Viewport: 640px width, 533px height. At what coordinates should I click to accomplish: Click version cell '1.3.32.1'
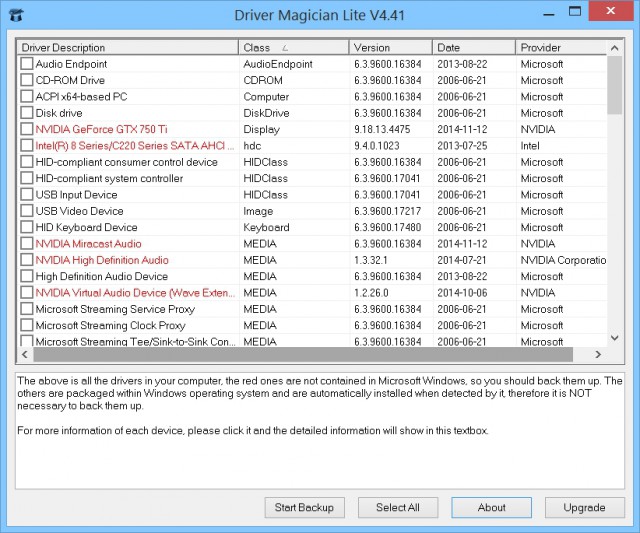point(371,260)
